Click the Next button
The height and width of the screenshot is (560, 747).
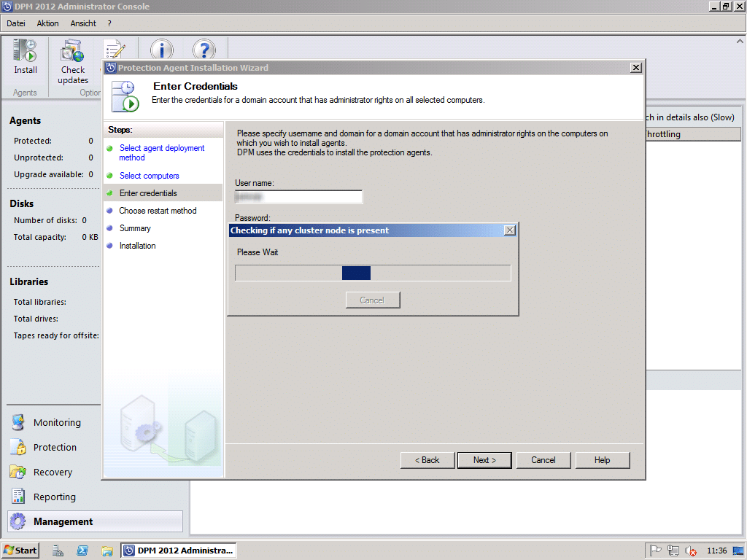click(484, 460)
